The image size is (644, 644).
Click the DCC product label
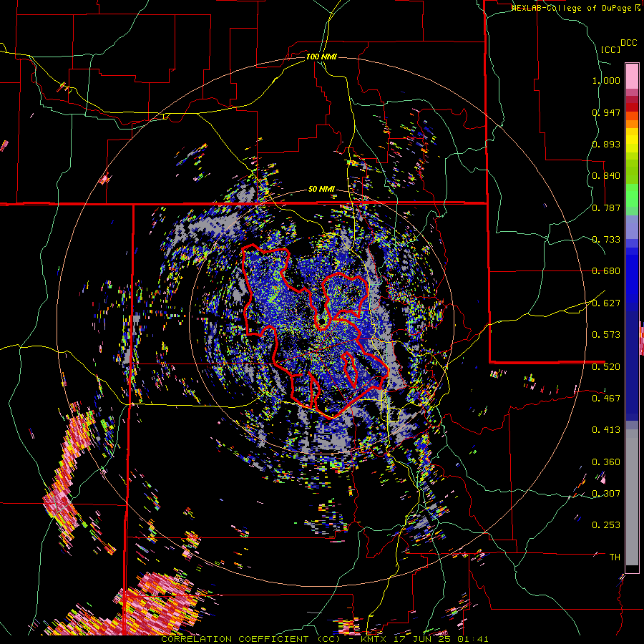click(629, 43)
